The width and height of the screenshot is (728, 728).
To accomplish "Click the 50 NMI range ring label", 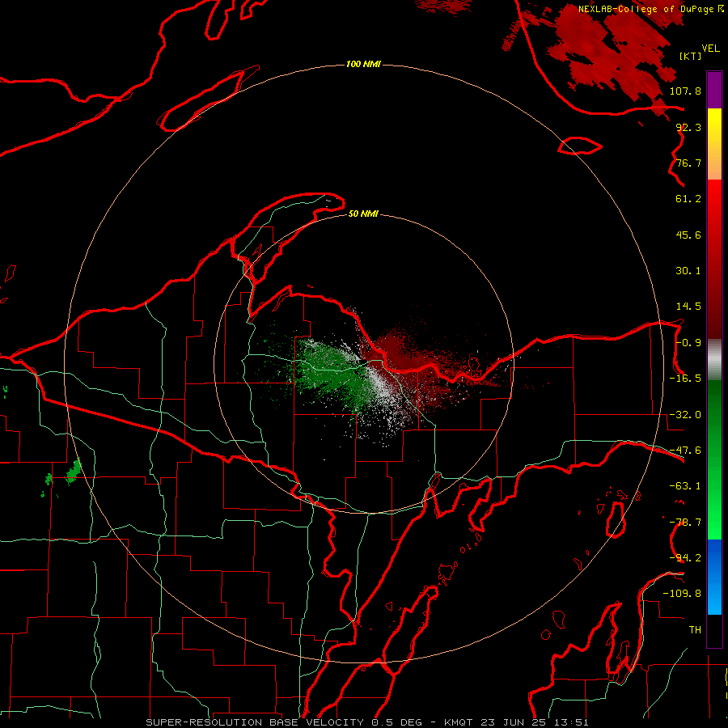I will pyautogui.click(x=363, y=214).
